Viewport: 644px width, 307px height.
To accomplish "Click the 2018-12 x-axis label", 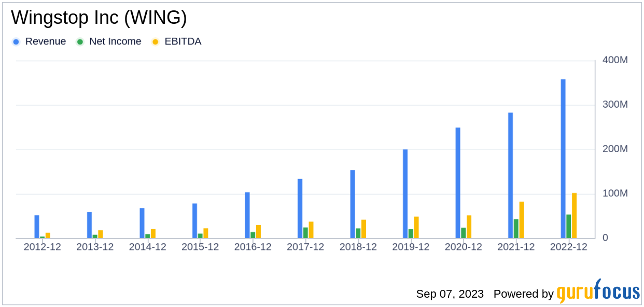I will pyautogui.click(x=358, y=247).
